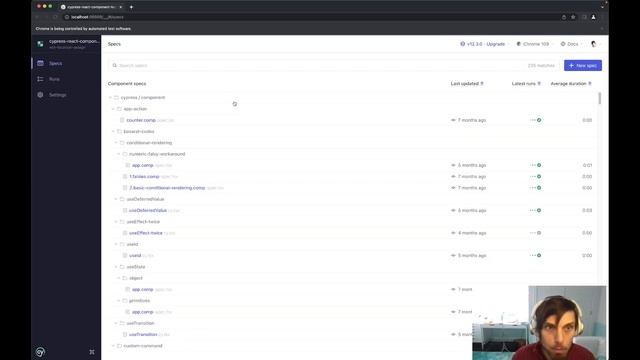Open the Docs menu in the header

click(x=571, y=44)
